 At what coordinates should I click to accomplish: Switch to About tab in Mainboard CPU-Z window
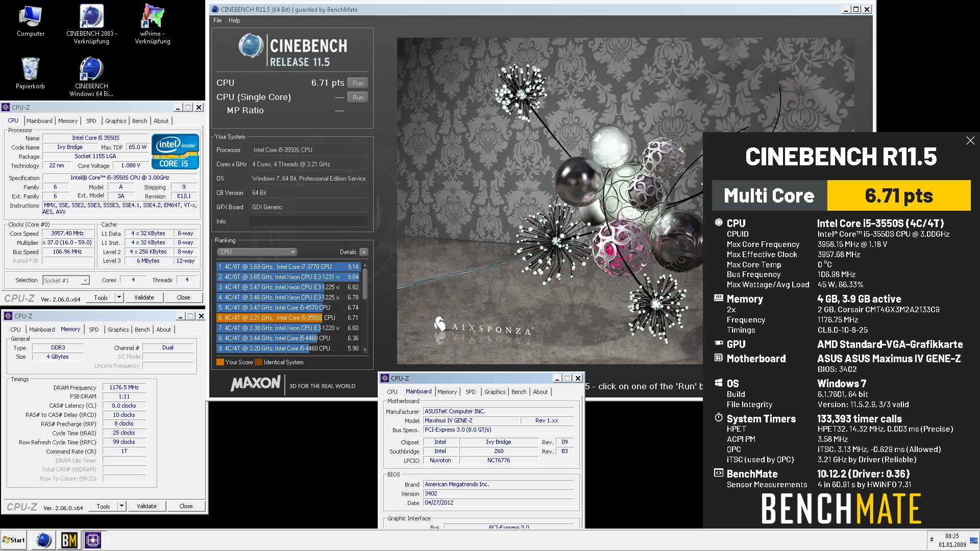541,392
